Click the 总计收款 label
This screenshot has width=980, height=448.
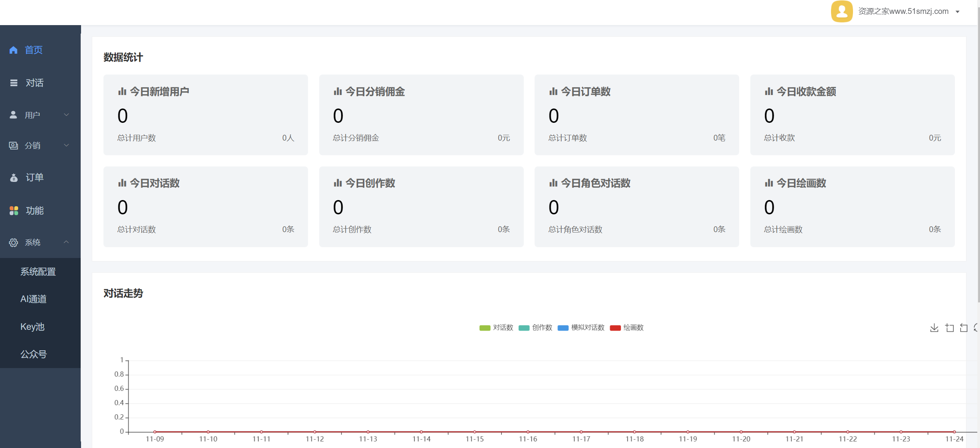(x=779, y=138)
